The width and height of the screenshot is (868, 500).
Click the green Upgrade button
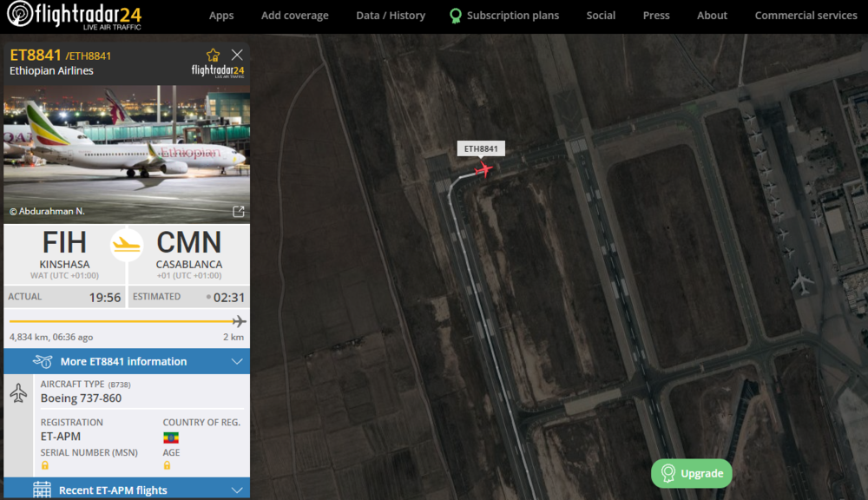coord(692,473)
